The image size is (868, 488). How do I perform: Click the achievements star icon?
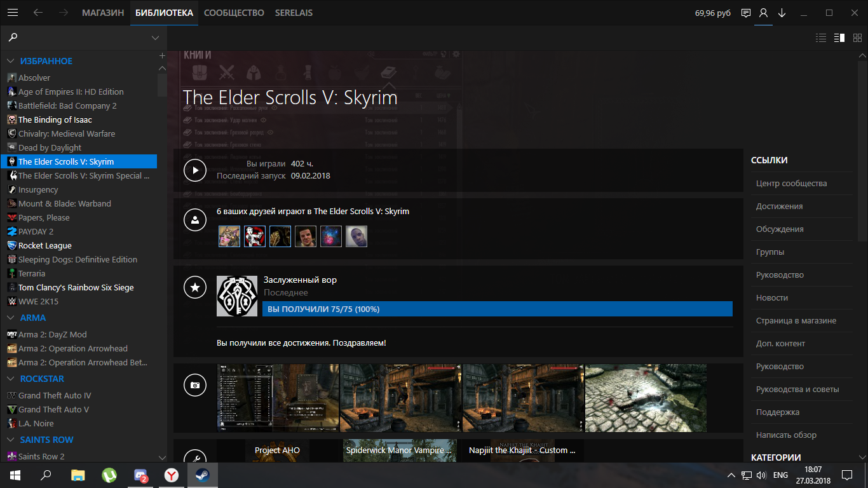point(195,287)
